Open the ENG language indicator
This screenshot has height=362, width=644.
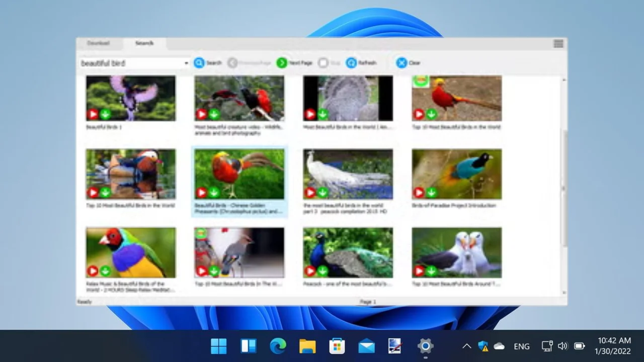click(x=522, y=346)
